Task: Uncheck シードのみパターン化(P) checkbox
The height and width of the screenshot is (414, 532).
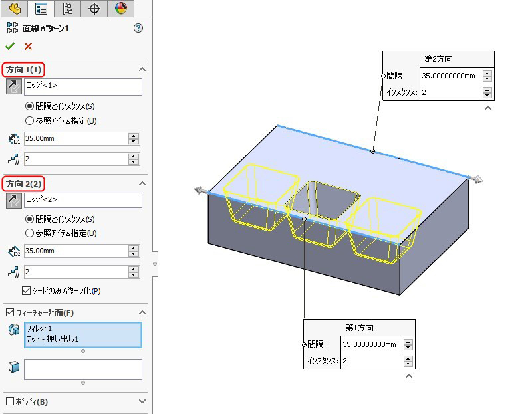Action: 27,291
